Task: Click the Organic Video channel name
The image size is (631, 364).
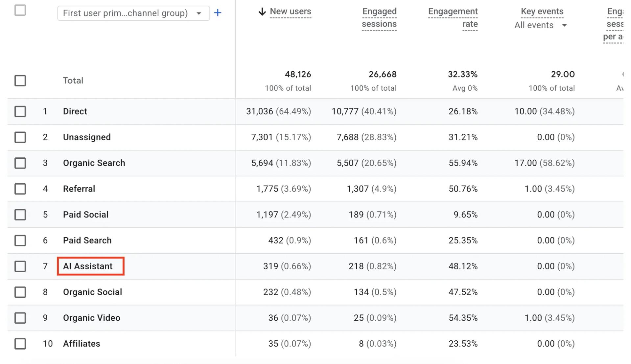Action: pyautogui.click(x=91, y=318)
